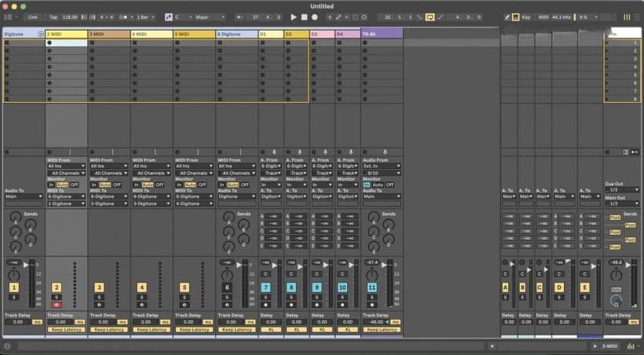Click the Digitone group pan knob
The width and height of the screenshot is (644, 355).
(x=14, y=275)
